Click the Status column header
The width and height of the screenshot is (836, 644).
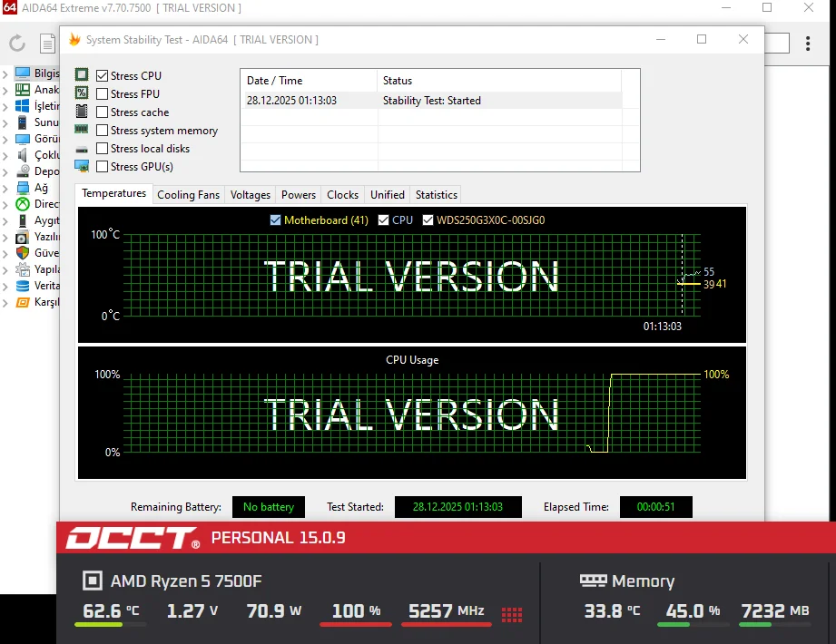click(499, 81)
